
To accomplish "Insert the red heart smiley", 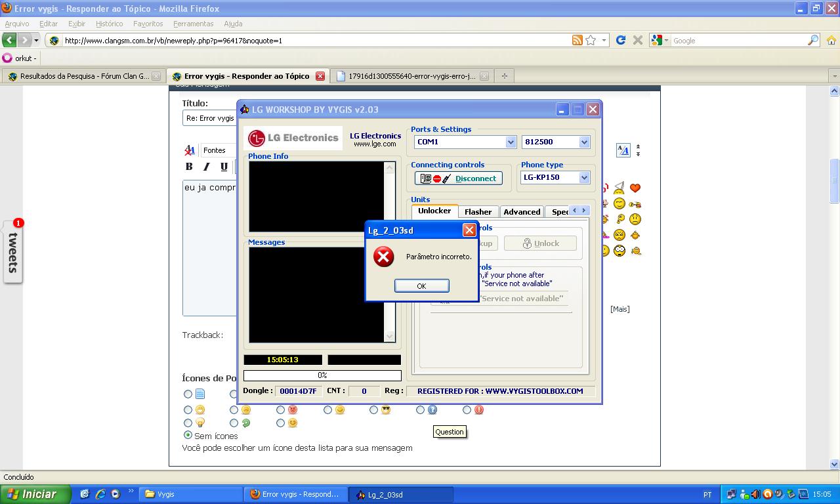I will [x=635, y=188].
